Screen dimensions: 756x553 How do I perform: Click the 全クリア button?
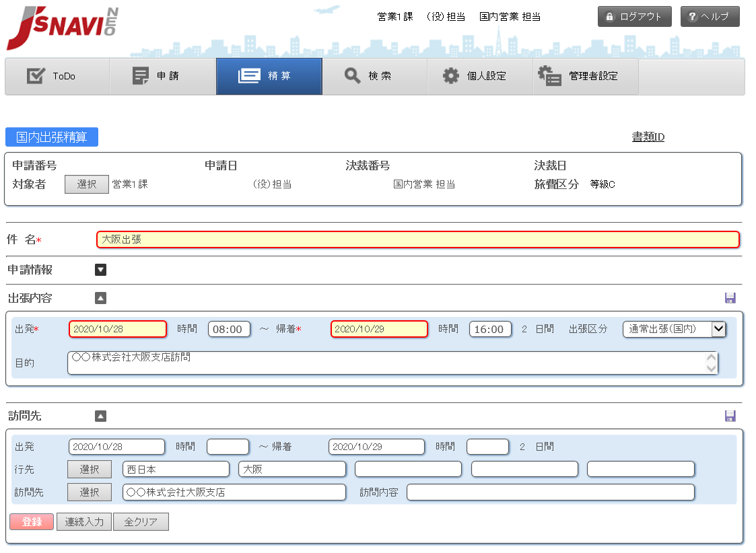click(x=141, y=521)
